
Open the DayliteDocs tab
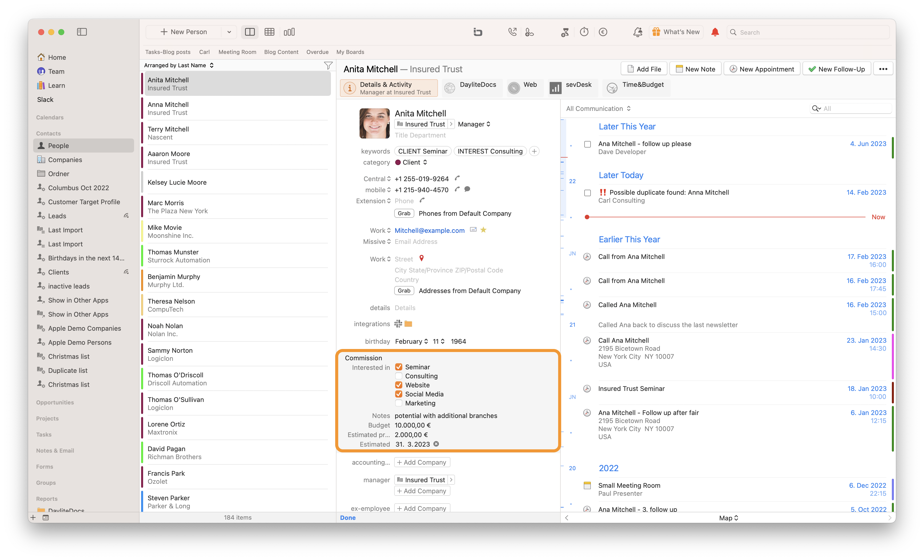click(x=472, y=88)
